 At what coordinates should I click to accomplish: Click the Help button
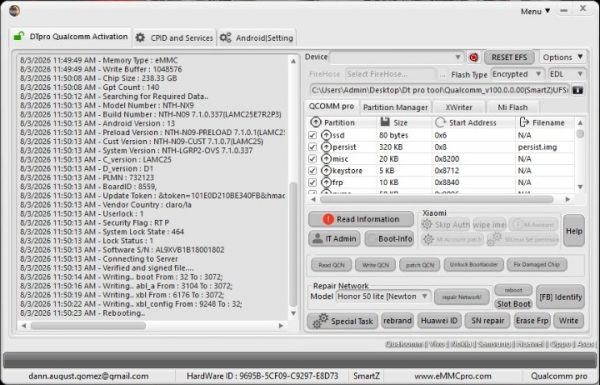[574, 231]
